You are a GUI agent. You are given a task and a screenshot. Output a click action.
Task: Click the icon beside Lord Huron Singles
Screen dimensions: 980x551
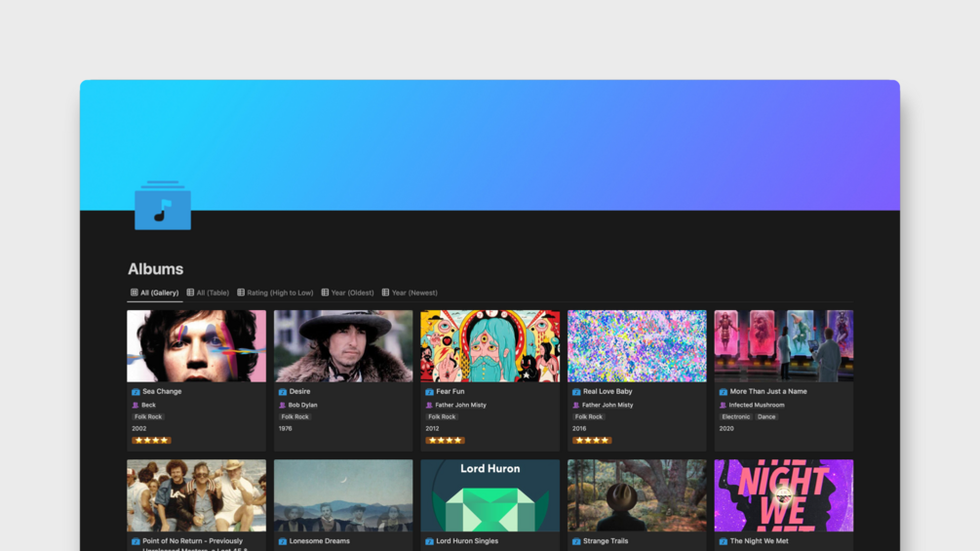click(429, 541)
